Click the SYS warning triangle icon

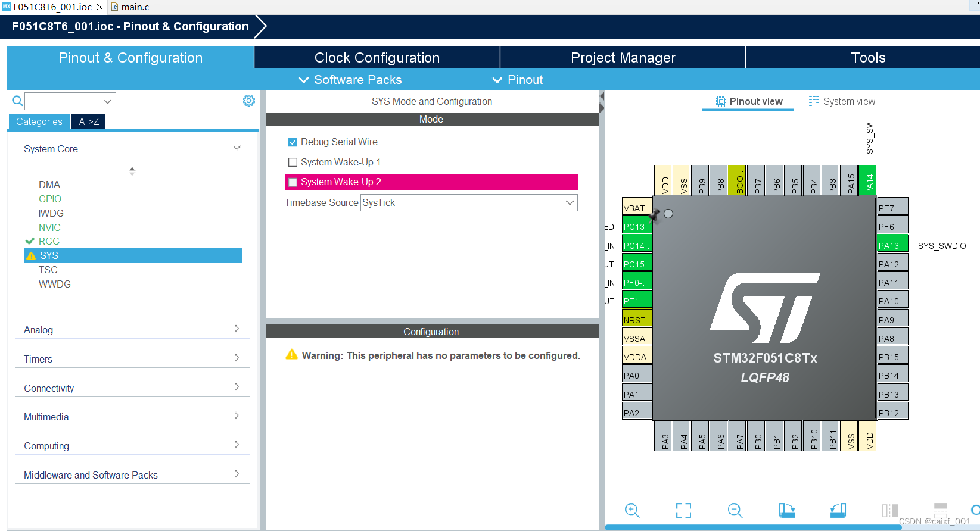(x=31, y=255)
